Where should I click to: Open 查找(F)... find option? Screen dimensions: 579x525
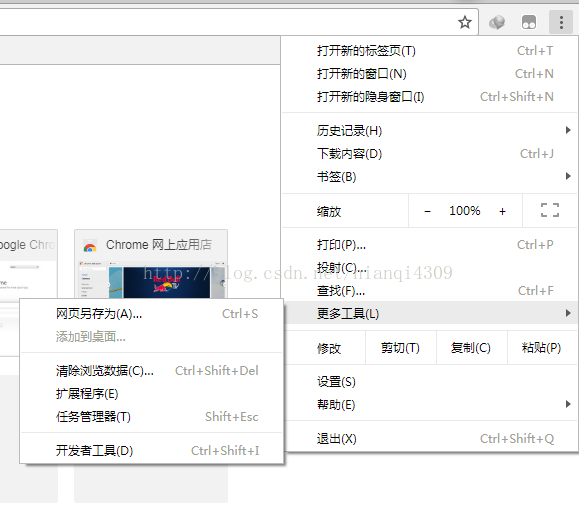430,291
